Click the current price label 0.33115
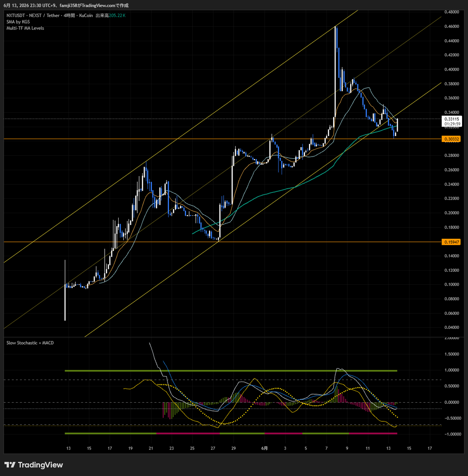The width and height of the screenshot is (468, 476). click(452, 119)
